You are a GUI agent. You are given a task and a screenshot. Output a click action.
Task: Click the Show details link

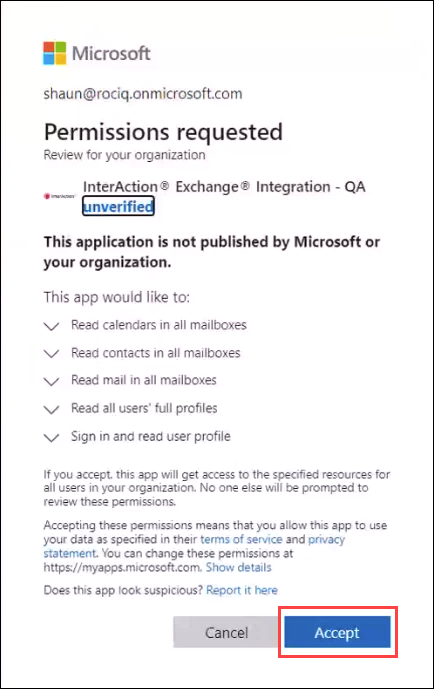click(x=239, y=567)
